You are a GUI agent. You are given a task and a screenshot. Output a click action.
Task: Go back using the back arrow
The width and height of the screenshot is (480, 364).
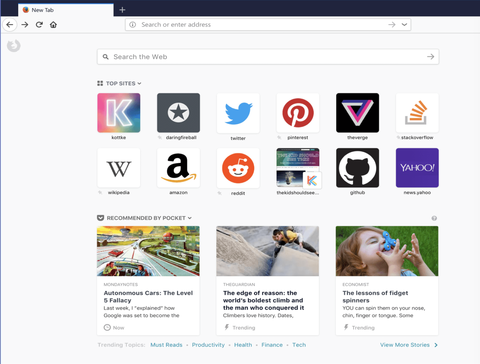(x=10, y=25)
